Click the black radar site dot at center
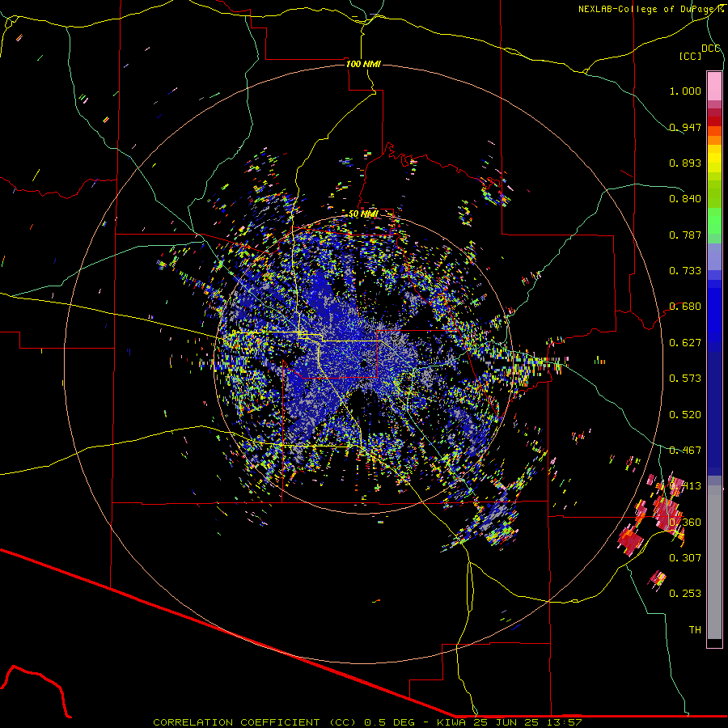728x728 pixels. [365, 363]
